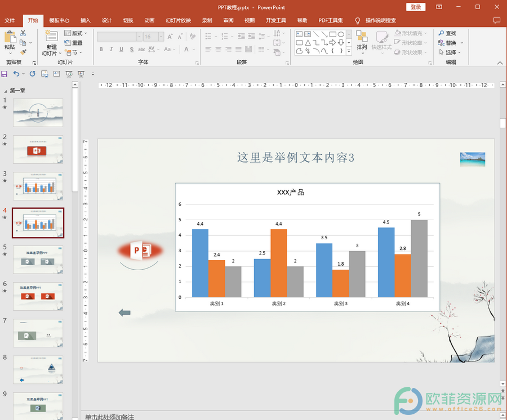The image size is (507, 420).
Task: Click the Convert to SmartArt icon
Action: click(x=277, y=52)
